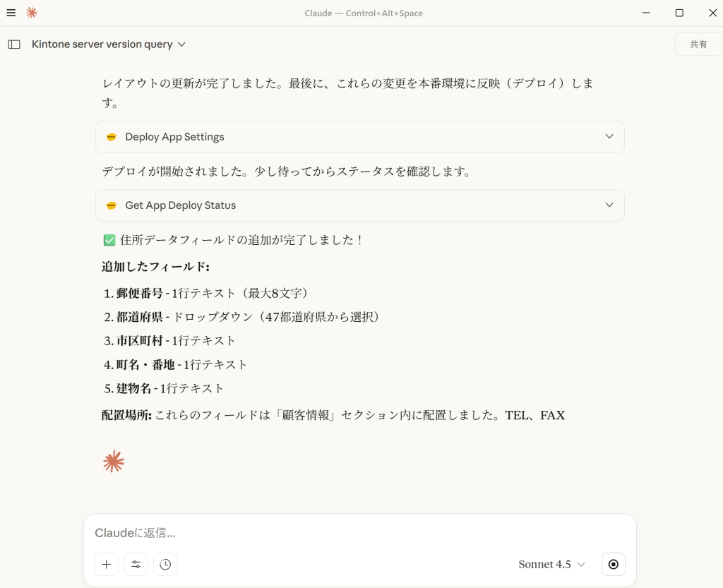The image size is (723, 588).
Task: Expand the Get App Deploy Status chevron
Action: point(609,205)
